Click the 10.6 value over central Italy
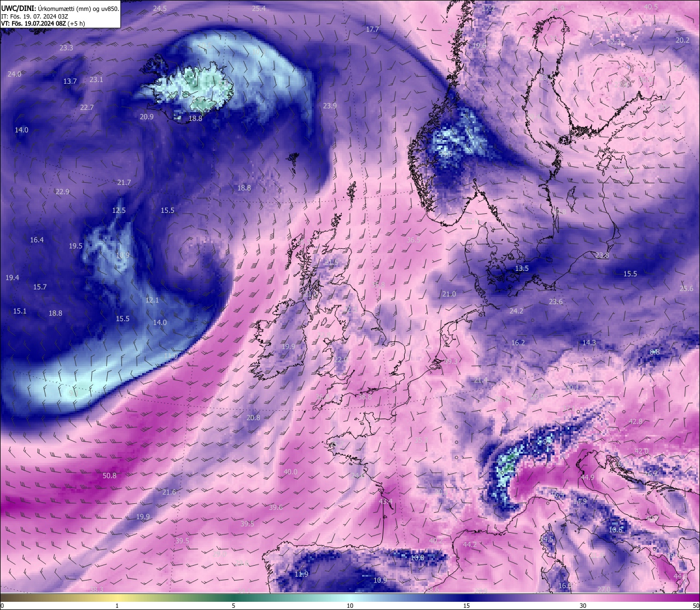The height and width of the screenshot is (610, 700). (615, 530)
